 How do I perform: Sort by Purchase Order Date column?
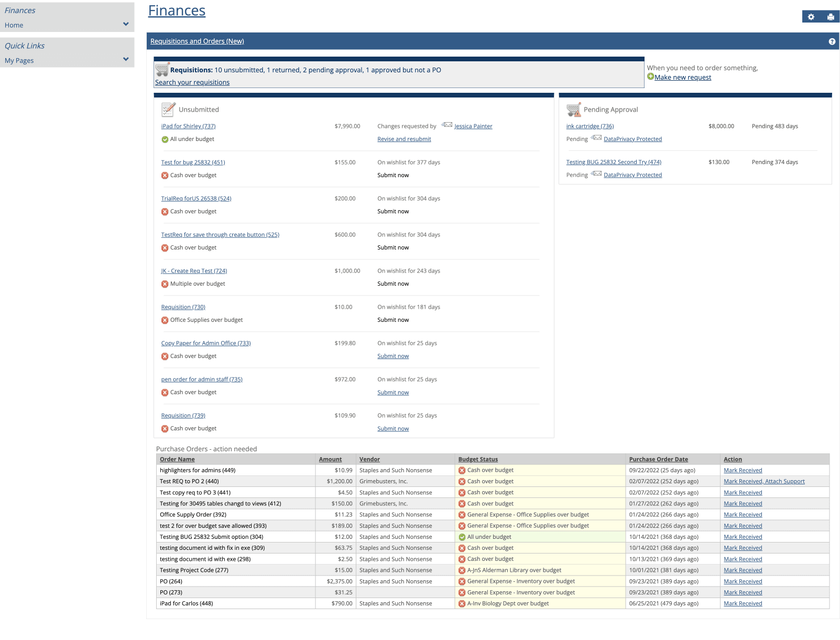(x=659, y=459)
